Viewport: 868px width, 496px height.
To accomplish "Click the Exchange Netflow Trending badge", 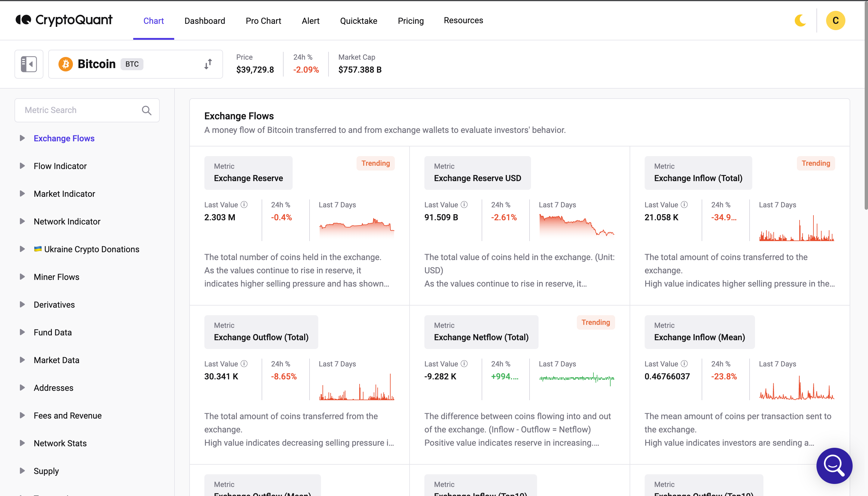I will (595, 322).
